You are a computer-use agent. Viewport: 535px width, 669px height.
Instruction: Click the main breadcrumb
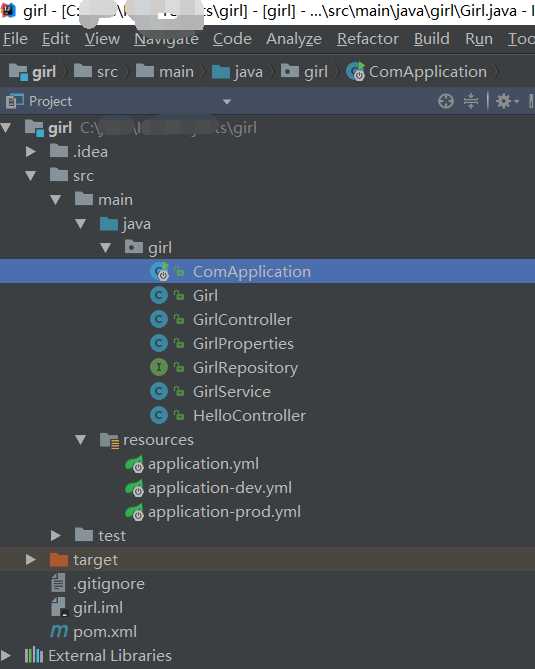[x=165, y=72]
